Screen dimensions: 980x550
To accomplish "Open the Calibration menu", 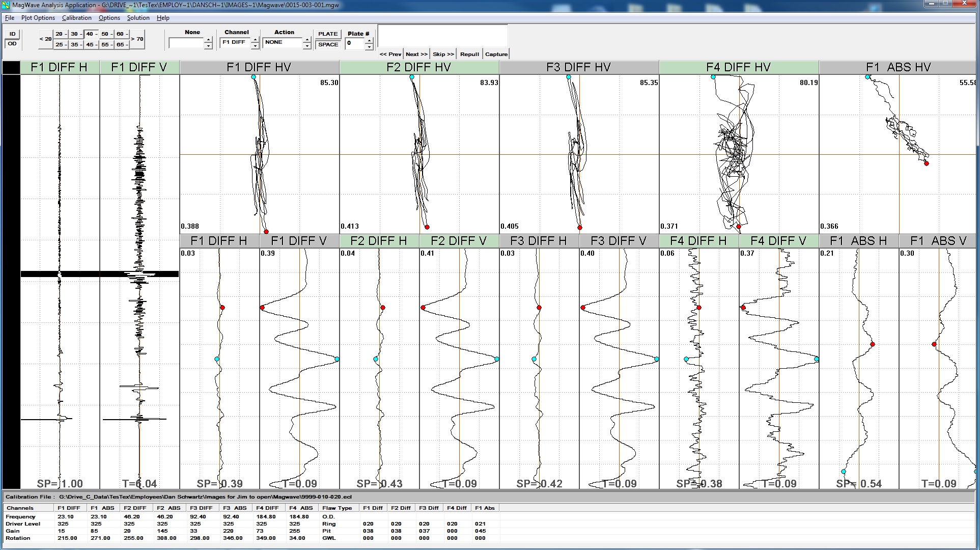I will 77,18.
